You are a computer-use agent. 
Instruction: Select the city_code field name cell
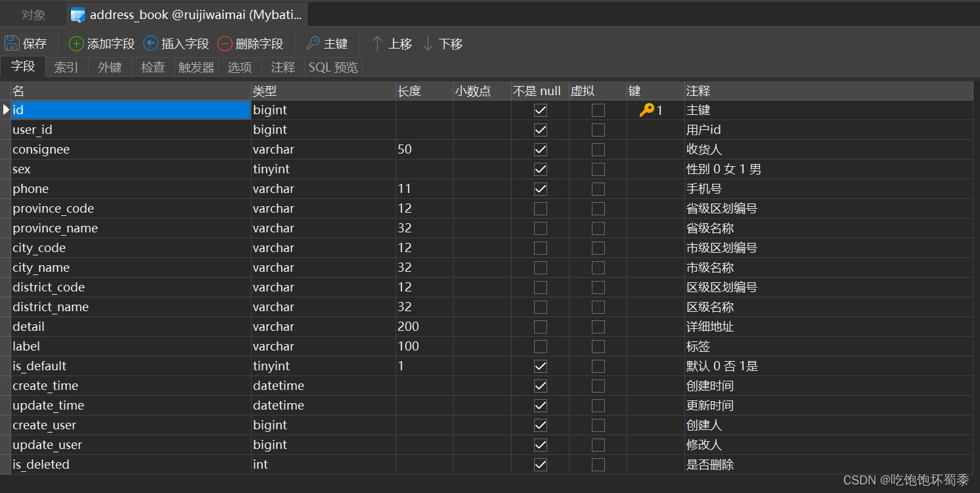click(131, 248)
